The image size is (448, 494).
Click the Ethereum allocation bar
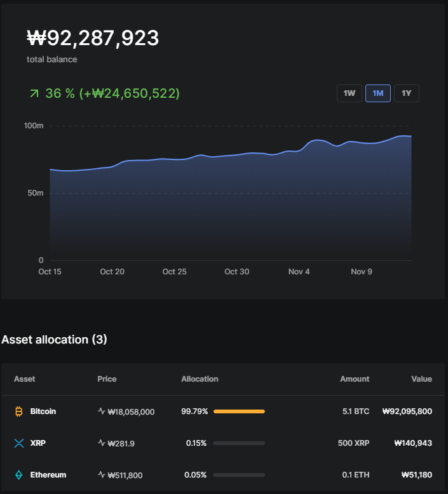click(240, 475)
